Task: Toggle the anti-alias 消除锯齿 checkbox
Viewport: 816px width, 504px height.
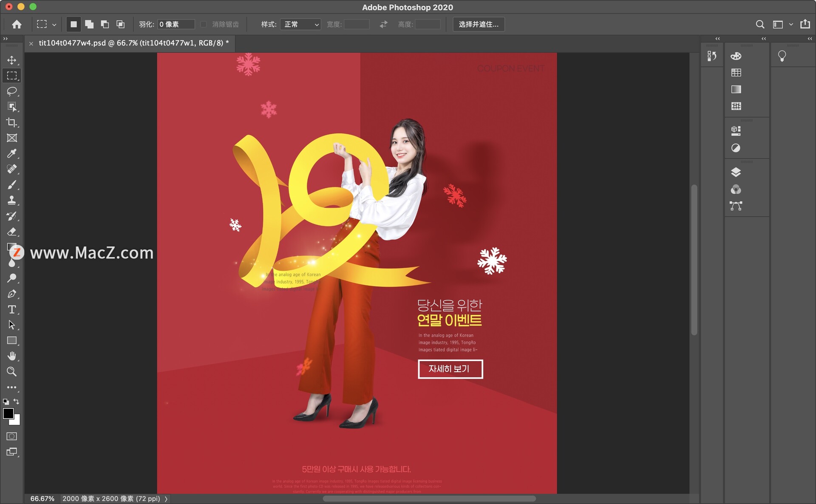Action: [x=204, y=24]
